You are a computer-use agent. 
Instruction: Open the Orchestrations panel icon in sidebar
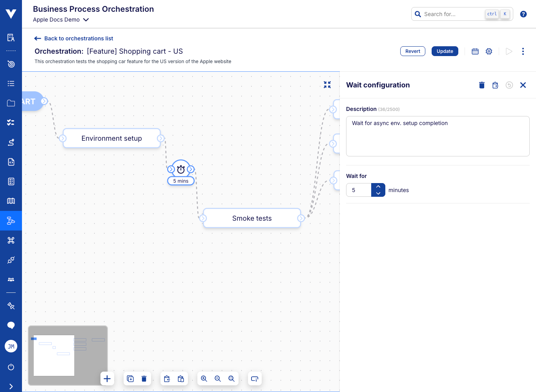11,221
